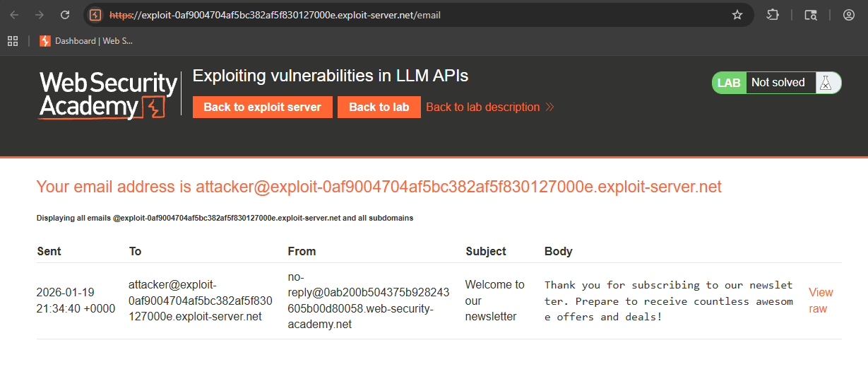This screenshot has height=367, width=868.
Task: Open View raw for the newsletter email
Action: (x=821, y=301)
